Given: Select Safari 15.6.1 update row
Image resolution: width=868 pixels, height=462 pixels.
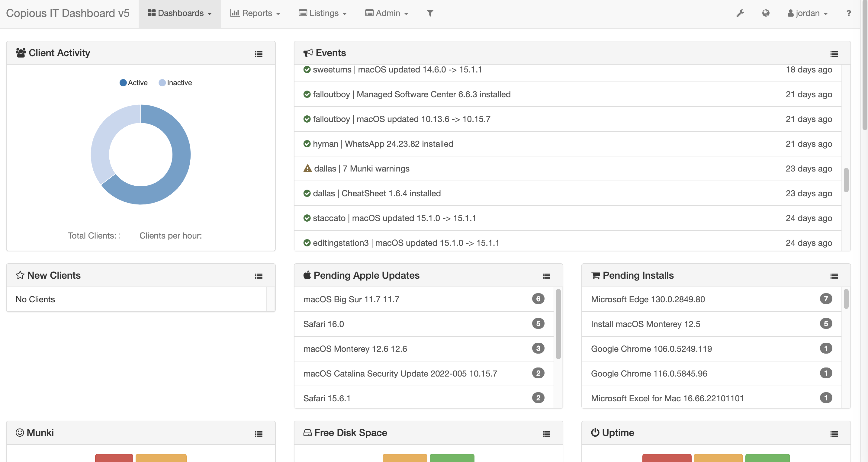Looking at the screenshot, I should point(424,397).
